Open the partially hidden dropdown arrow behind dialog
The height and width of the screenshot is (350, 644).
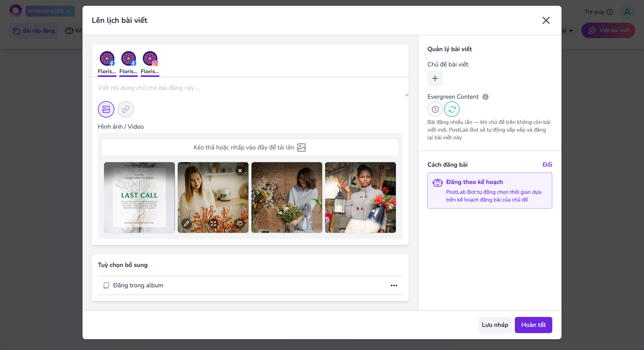point(571,31)
